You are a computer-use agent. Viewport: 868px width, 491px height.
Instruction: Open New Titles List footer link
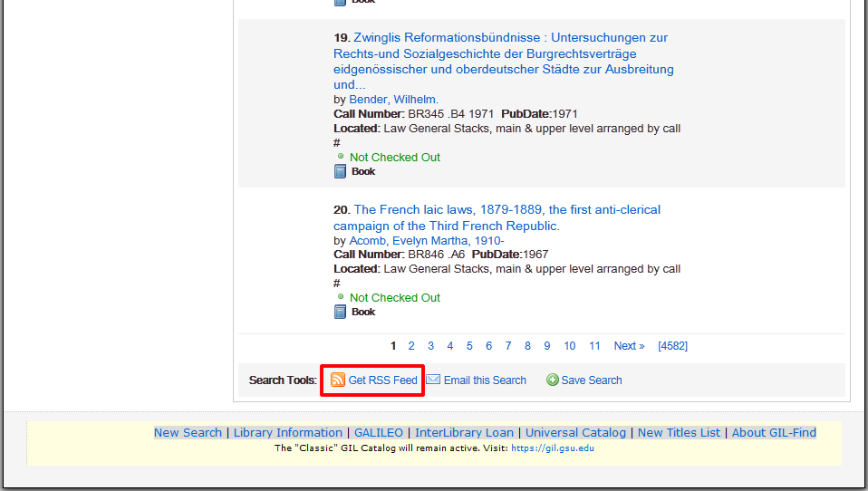pos(680,433)
